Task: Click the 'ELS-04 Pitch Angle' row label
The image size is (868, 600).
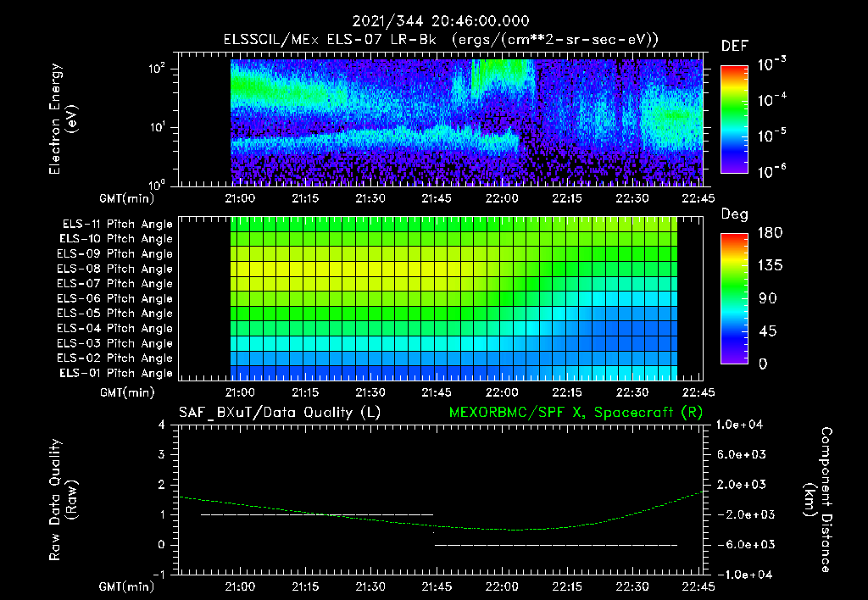Action: tap(115, 329)
